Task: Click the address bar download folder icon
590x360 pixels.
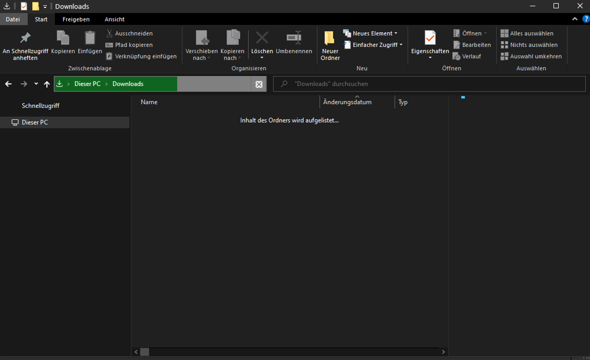Action: click(59, 84)
